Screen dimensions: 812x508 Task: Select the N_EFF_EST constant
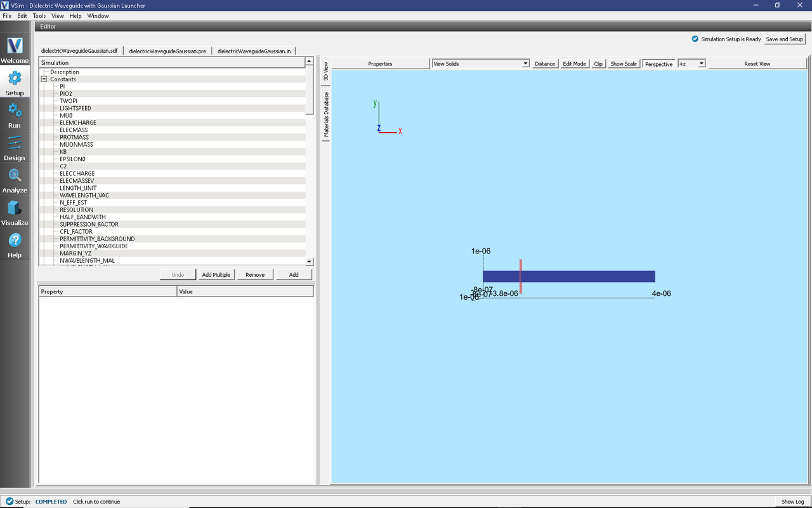(x=74, y=203)
